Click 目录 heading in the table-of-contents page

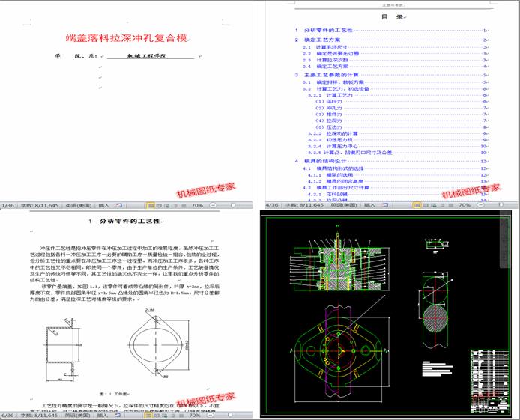pyautogui.click(x=393, y=17)
